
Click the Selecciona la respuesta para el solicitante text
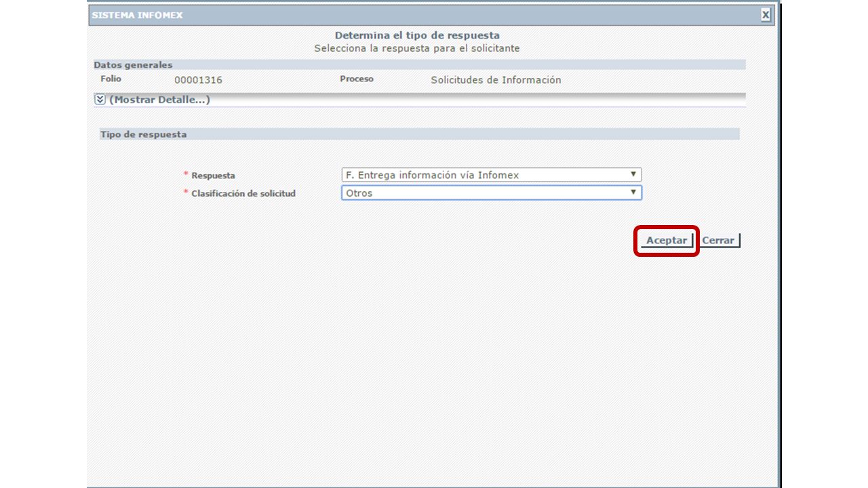click(417, 49)
